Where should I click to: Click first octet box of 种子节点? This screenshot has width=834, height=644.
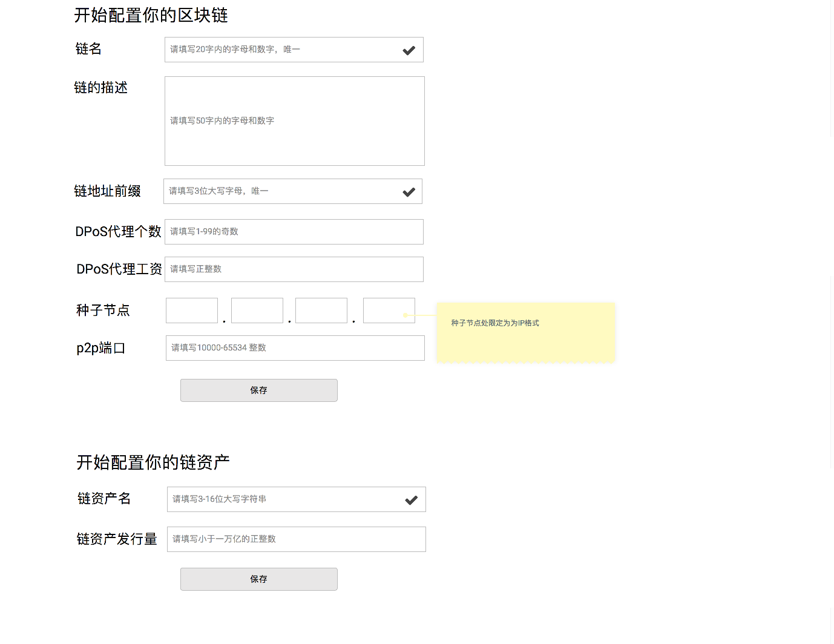click(192, 310)
